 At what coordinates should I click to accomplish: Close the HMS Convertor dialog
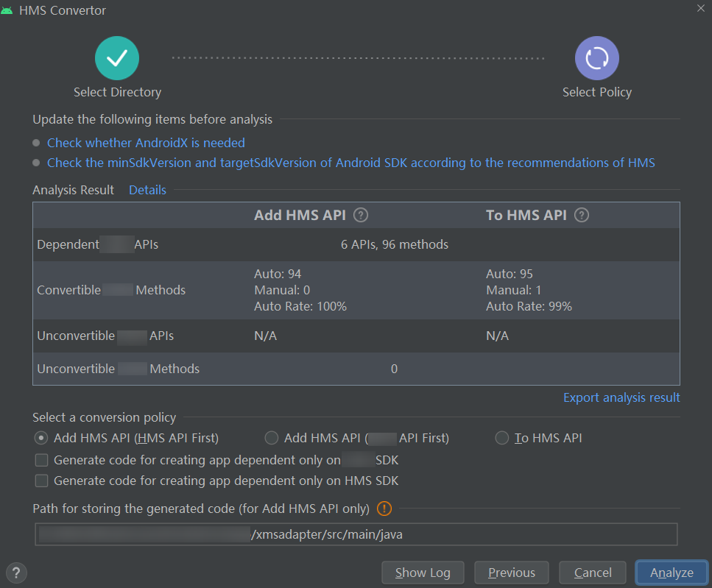pyautogui.click(x=699, y=7)
